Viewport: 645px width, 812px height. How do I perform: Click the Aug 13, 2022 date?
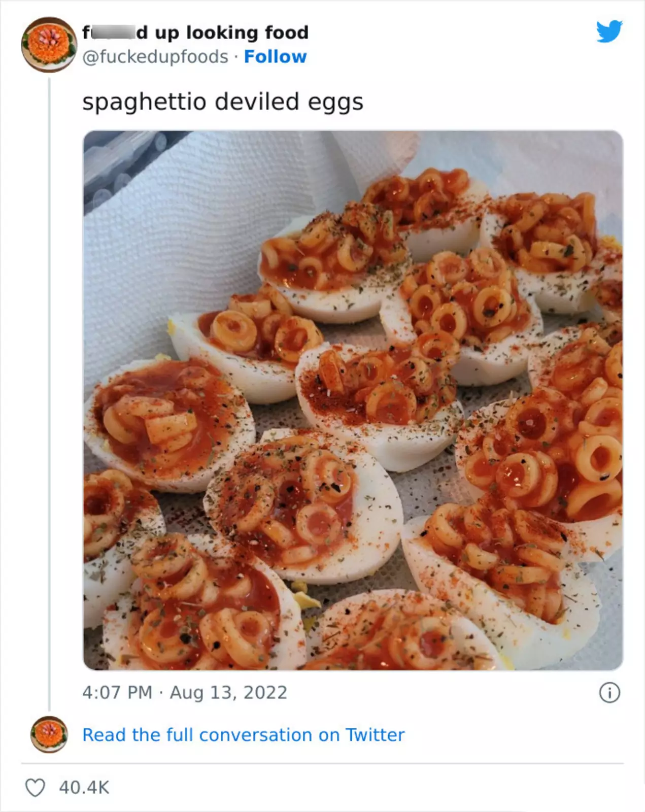point(228,692)
